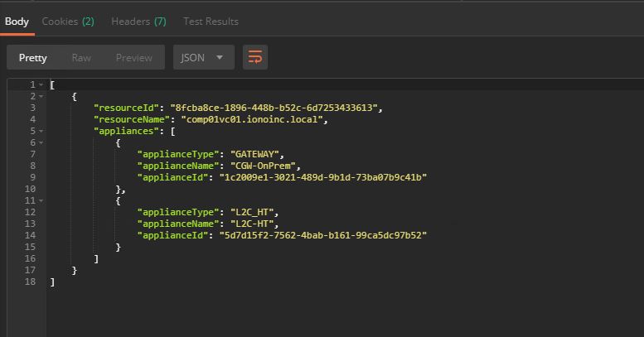Show the Preview response view
644x337 pixels.
133,57
